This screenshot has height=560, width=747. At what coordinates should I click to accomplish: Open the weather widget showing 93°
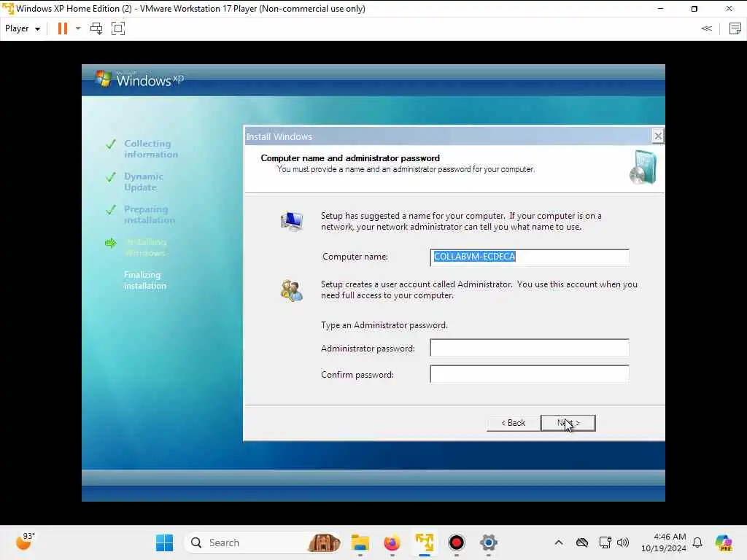25,542
